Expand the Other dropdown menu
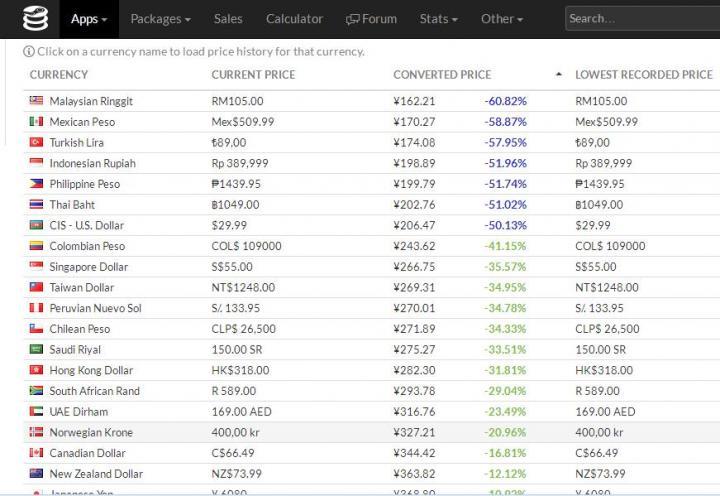 pos(502,19)
